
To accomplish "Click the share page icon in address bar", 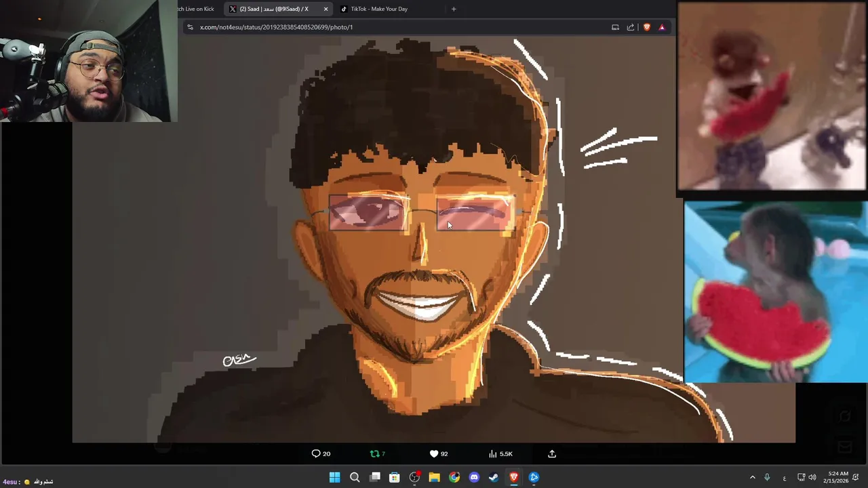I will [x=631, y=27].
